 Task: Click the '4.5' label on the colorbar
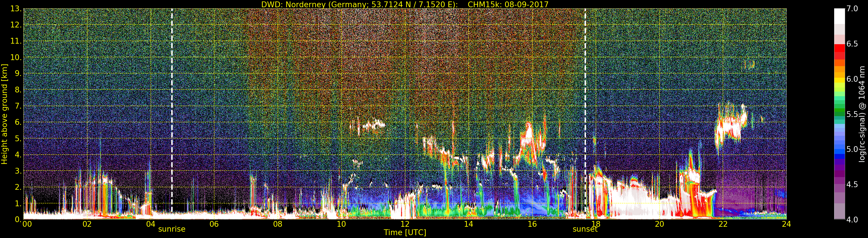[852, 185]
